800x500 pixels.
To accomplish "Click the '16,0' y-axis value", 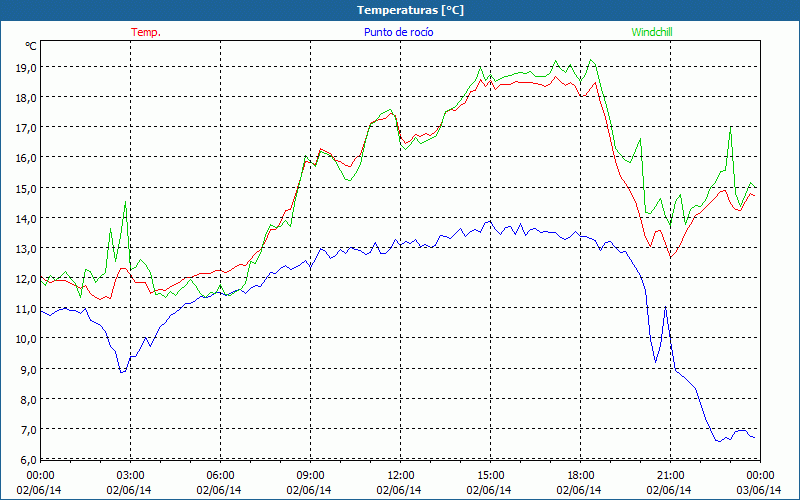I will 26,158.
